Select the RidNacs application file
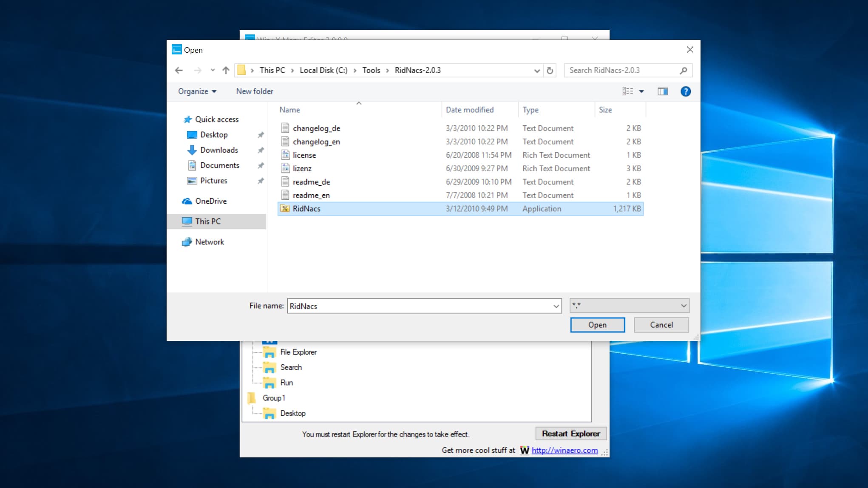This screenshot has height=488, width=868. click(460, 209)
